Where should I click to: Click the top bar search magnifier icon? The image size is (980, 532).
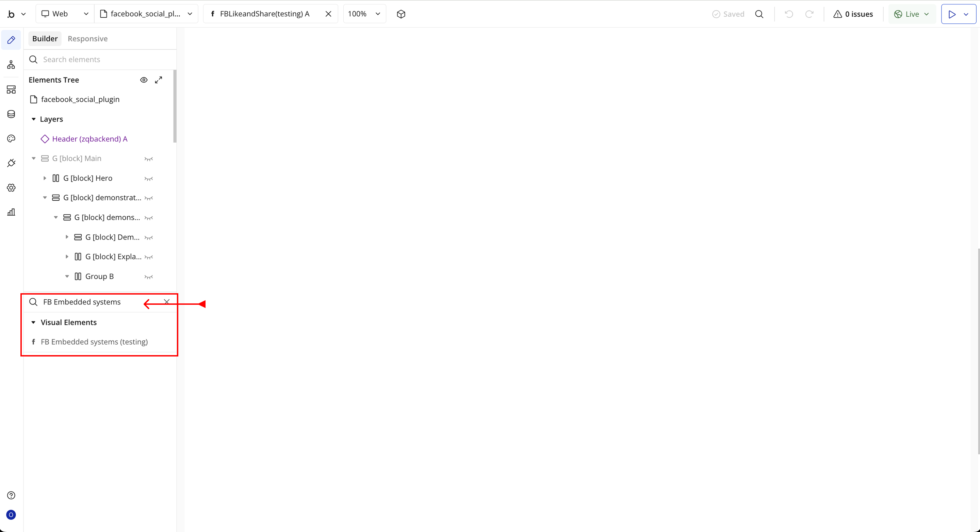759,14
